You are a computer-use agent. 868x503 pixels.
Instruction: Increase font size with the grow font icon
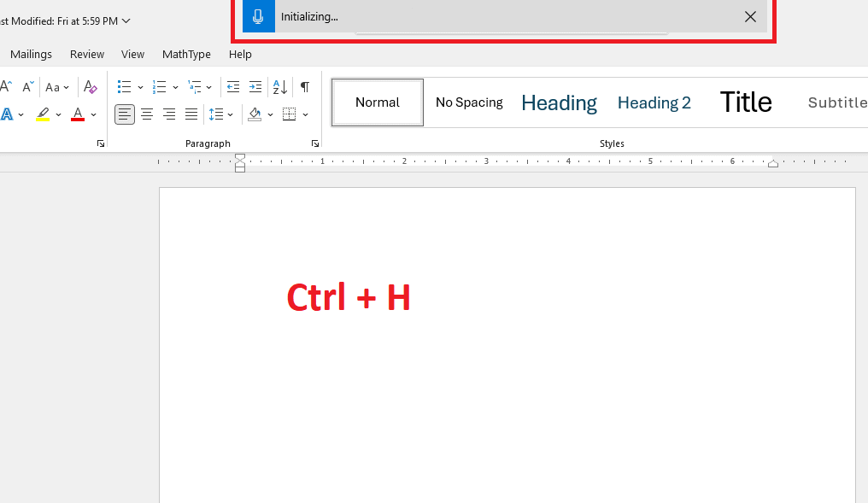click(6, 86)
